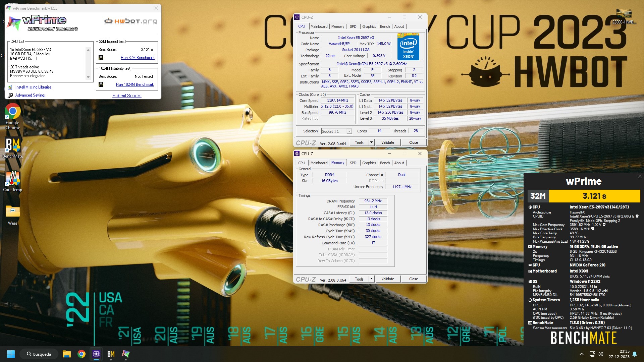Click the Intel Xeon inside logo
Viewport: 644px width, 362px height.
(408, 47)
